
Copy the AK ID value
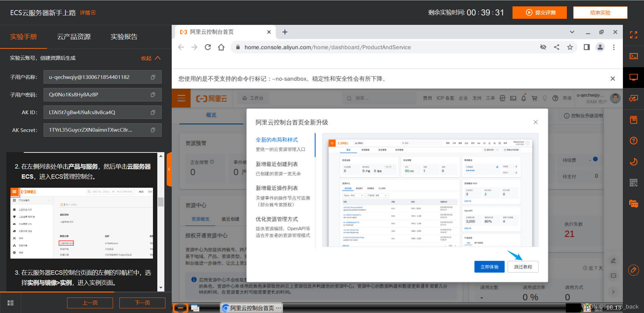[x=153, y=113]
